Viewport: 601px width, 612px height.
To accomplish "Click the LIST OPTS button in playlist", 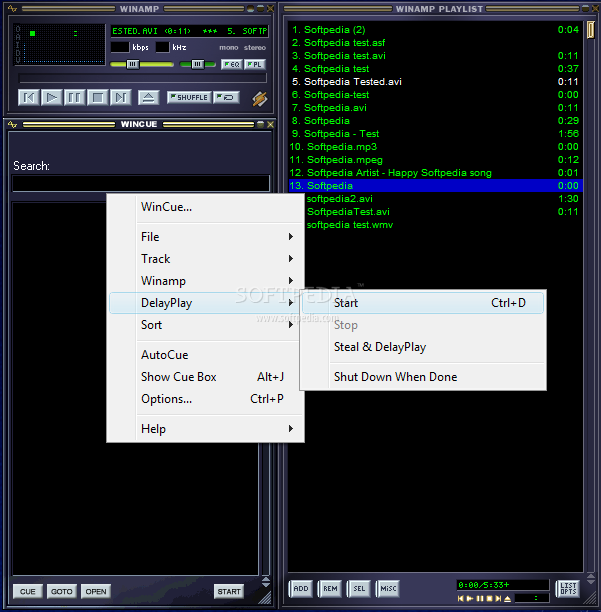I will tap(568, 589).
